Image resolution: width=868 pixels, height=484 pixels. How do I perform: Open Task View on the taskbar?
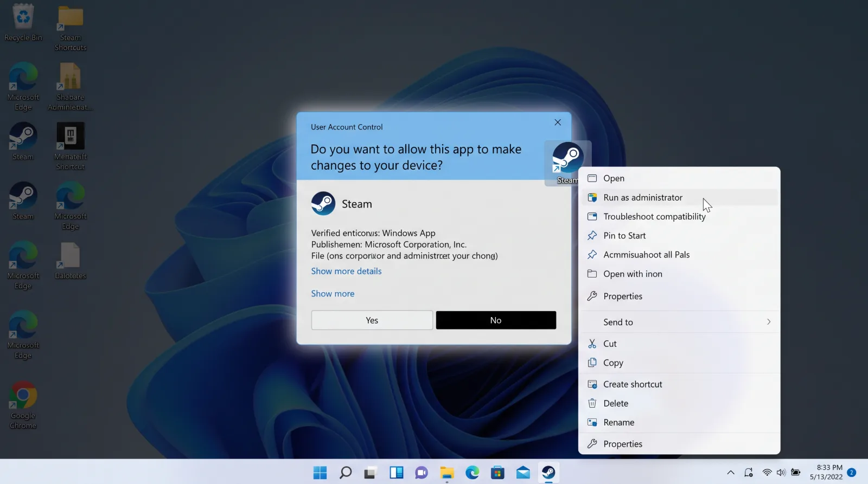[370, 473]
